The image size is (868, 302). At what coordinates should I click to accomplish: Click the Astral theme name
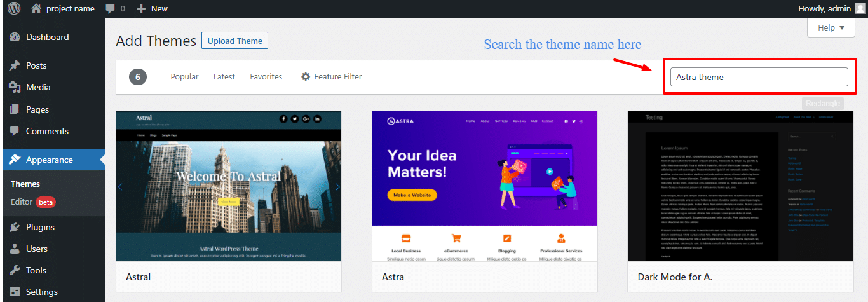pos(139,277)
